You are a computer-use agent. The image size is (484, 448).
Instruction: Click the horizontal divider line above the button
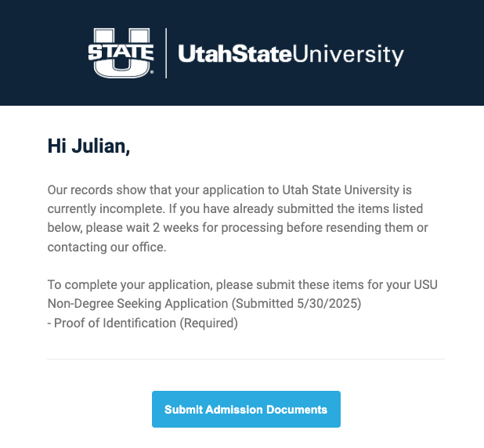tap(246, 359)
